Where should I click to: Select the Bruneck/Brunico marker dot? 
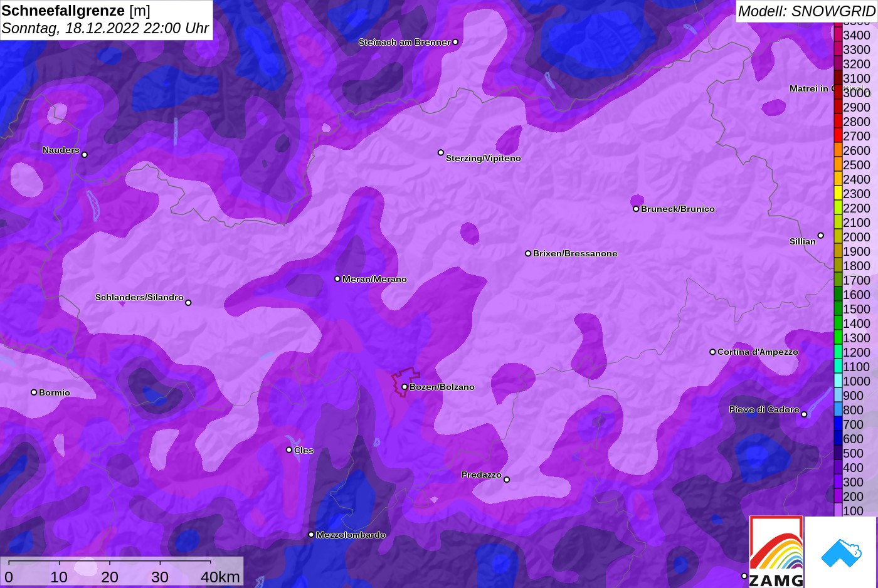pos(636,209)
